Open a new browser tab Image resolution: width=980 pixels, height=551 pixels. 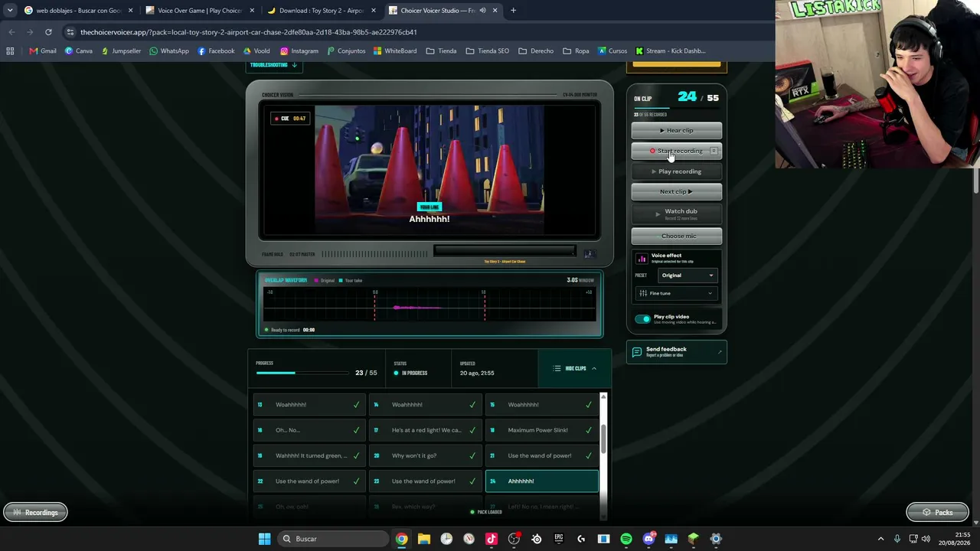click(x=513, y=11)
